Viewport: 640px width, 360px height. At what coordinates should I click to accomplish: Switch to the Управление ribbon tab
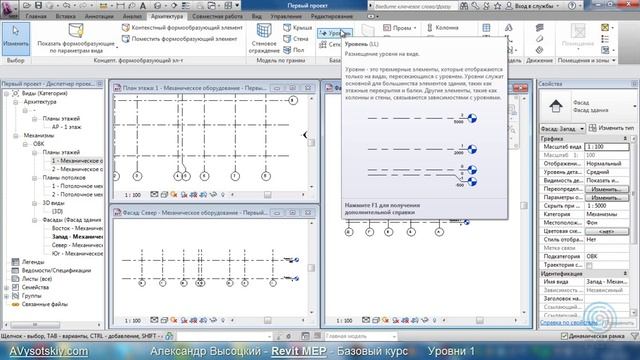286,16
